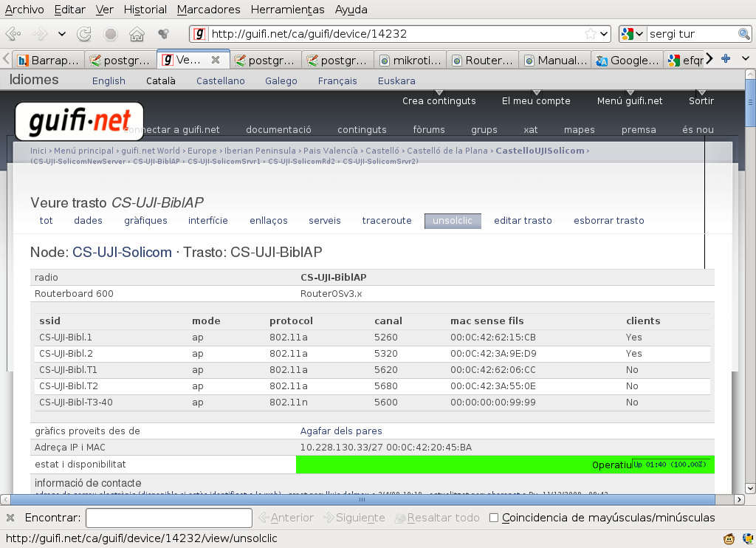Close the find bar
This screenshot has height=548, width=756.
pyautogui.click(x=10, y=518)
